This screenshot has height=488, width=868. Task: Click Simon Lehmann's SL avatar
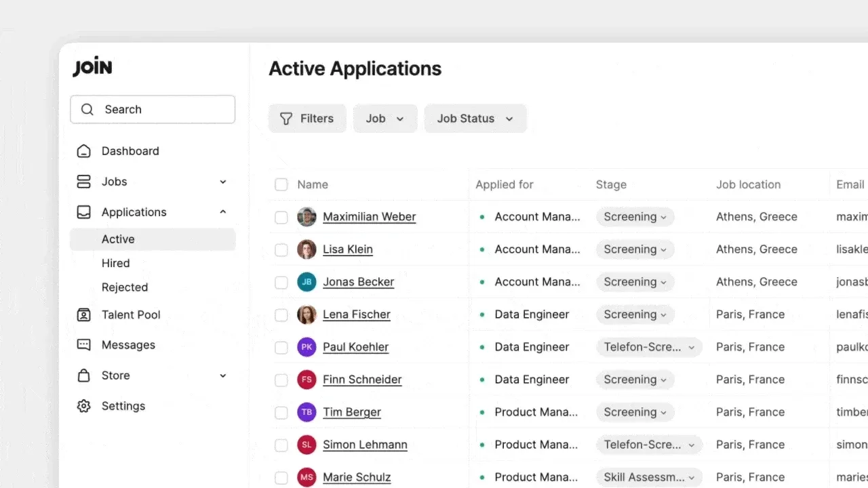(x=307, y=445)
